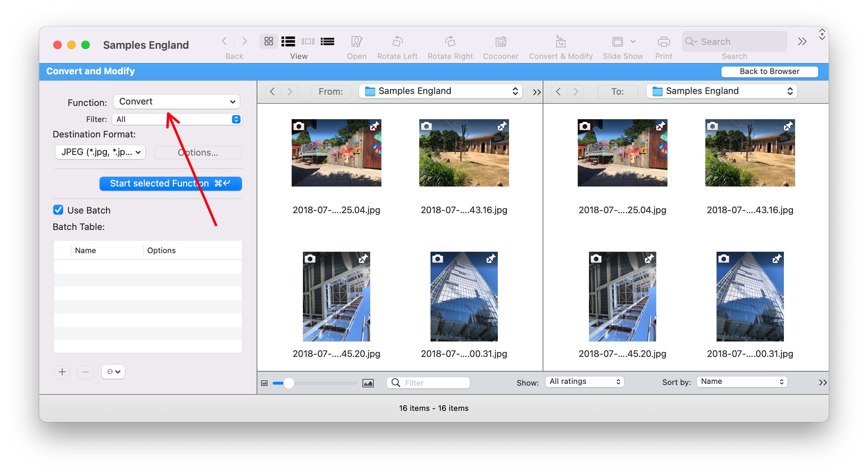Screen dimensions: 868x474
Task: Toggle the Use Batch checkbox
Action: click(57, 210)
